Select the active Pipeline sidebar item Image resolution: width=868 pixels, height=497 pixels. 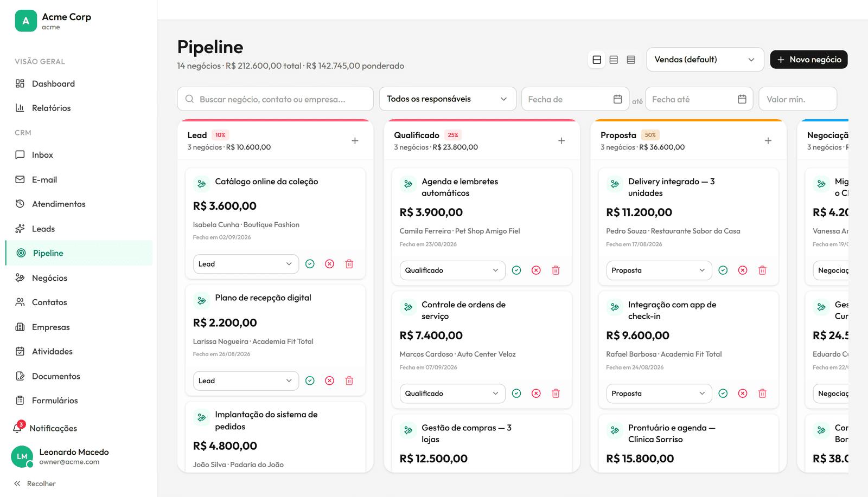(79, 253)
